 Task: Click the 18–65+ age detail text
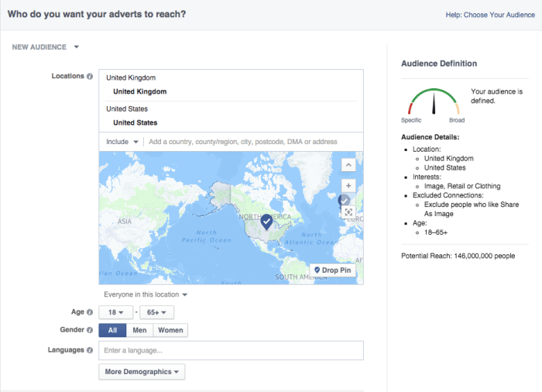436,232
